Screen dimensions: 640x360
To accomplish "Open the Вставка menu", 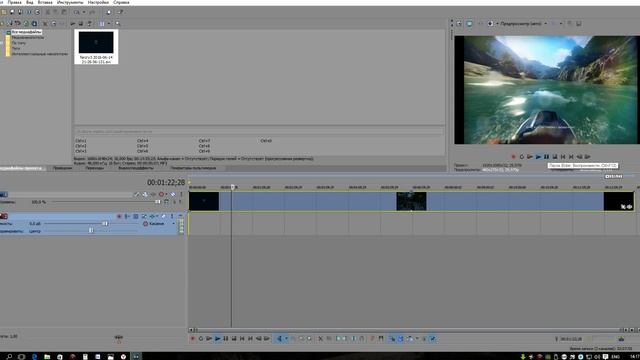I will coord(45,2).
